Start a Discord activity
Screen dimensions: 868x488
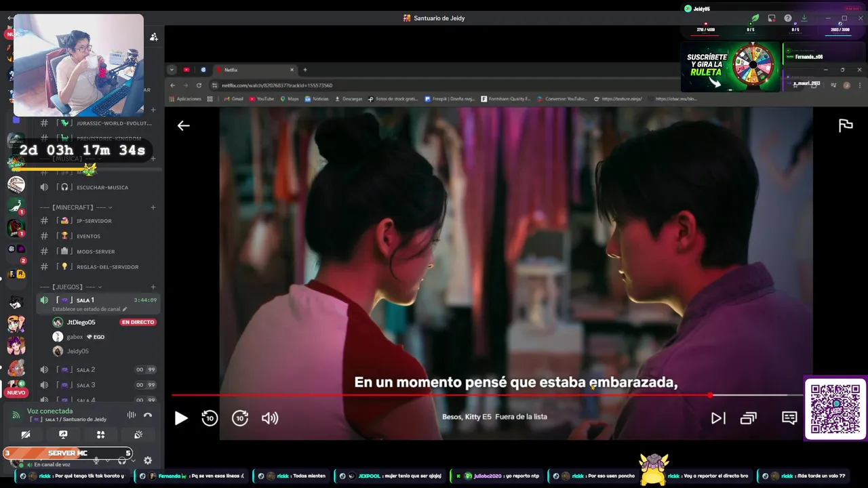point(100,434)
